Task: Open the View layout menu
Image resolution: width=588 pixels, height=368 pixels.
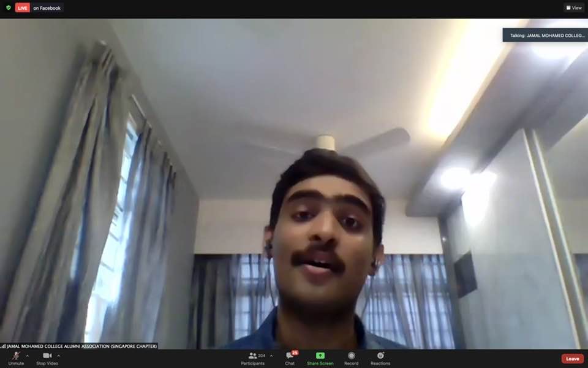Action: 573,8
